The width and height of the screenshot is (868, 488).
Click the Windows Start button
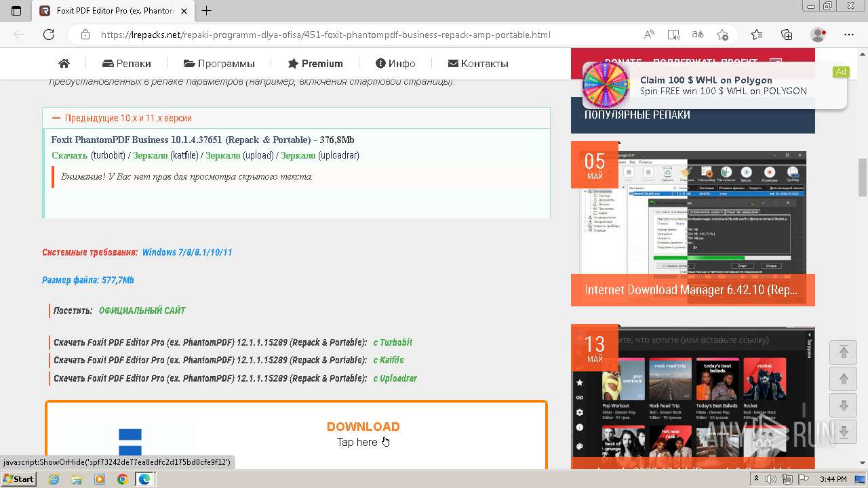coord(19,479)
